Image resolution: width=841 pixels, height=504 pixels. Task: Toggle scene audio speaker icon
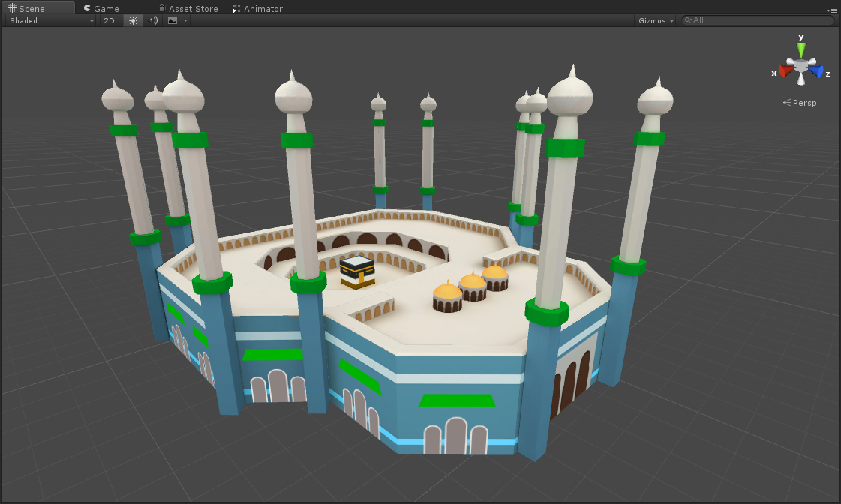153,20
